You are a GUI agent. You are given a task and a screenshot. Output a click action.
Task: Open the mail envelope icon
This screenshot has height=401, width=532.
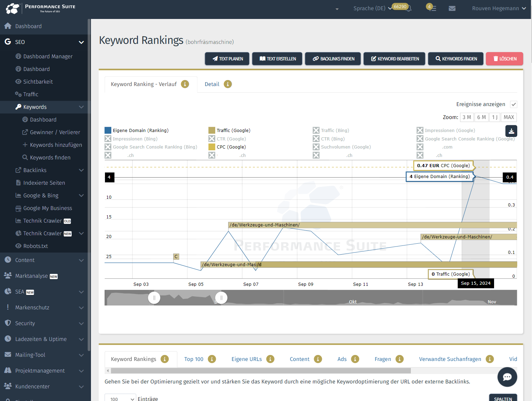[x=452, y=8]
